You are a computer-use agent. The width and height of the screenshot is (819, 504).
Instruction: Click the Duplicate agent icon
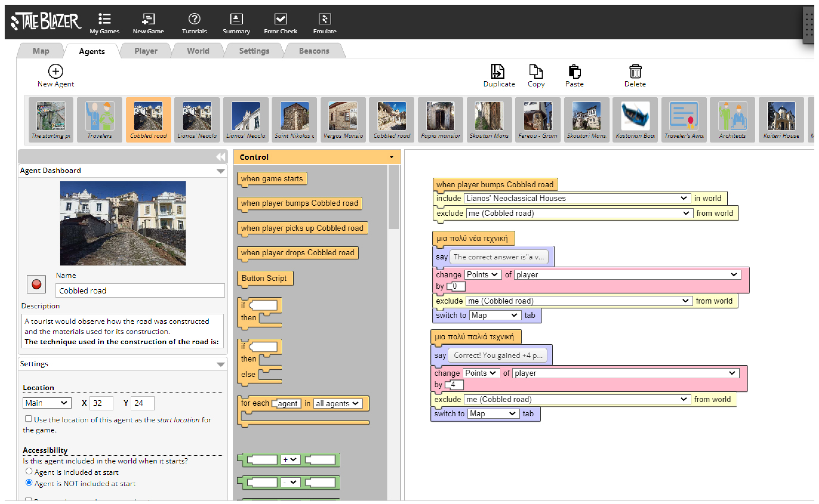498,71
